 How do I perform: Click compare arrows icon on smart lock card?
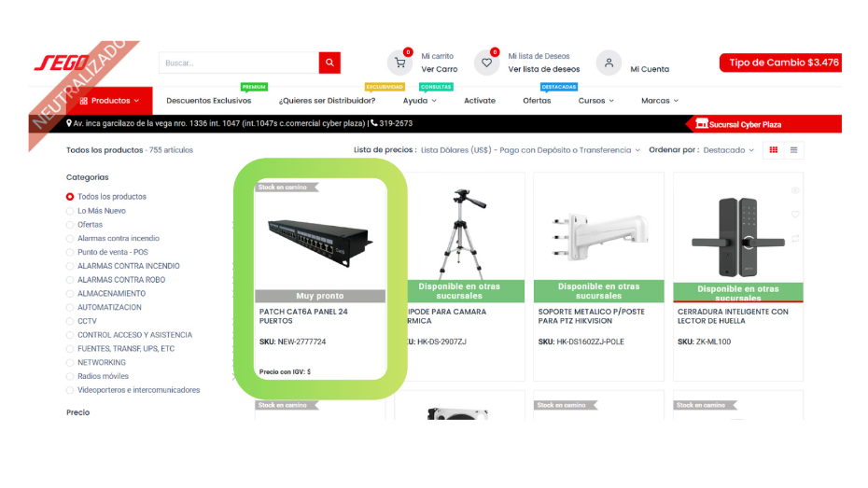(x=795, y=239)
